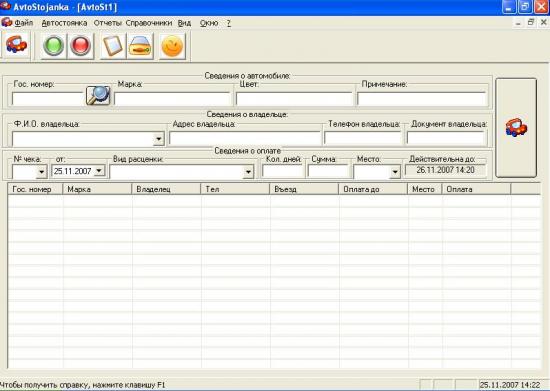The image size is (550, 391).
Task: Open the Отчеты menu
Action: point(107,23)
